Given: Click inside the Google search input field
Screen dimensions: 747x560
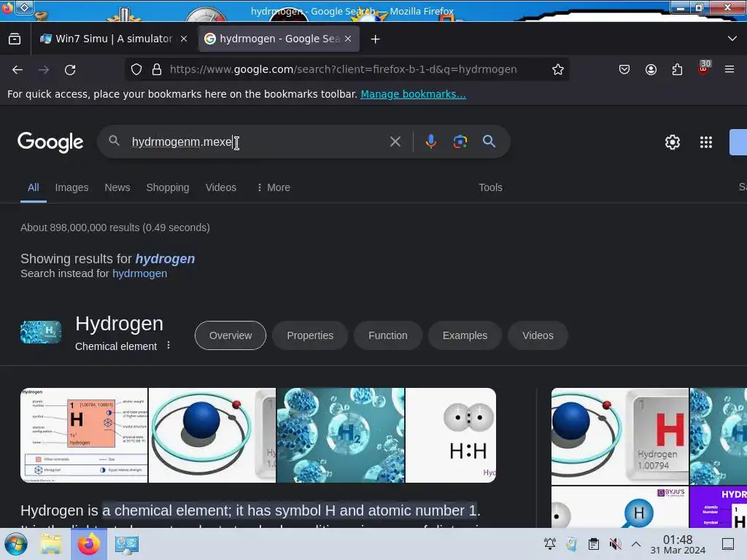Looking at the screenshot, I should [x=258, y=141].
